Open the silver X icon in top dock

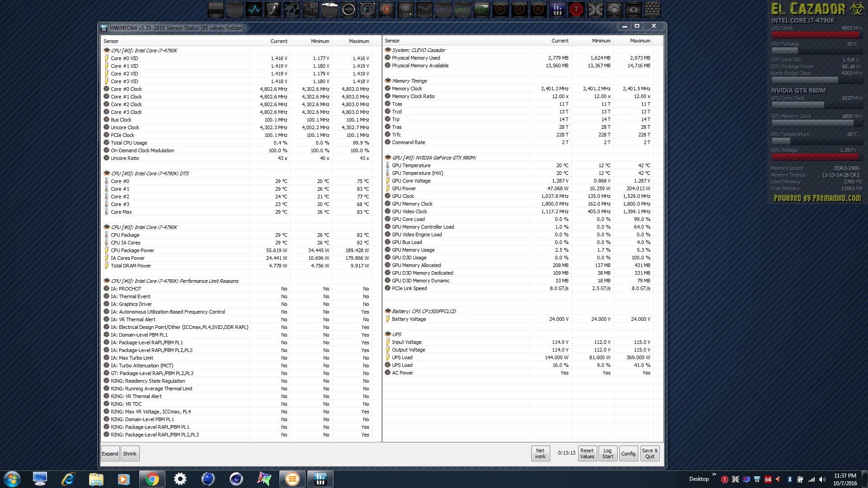(595, 9)
